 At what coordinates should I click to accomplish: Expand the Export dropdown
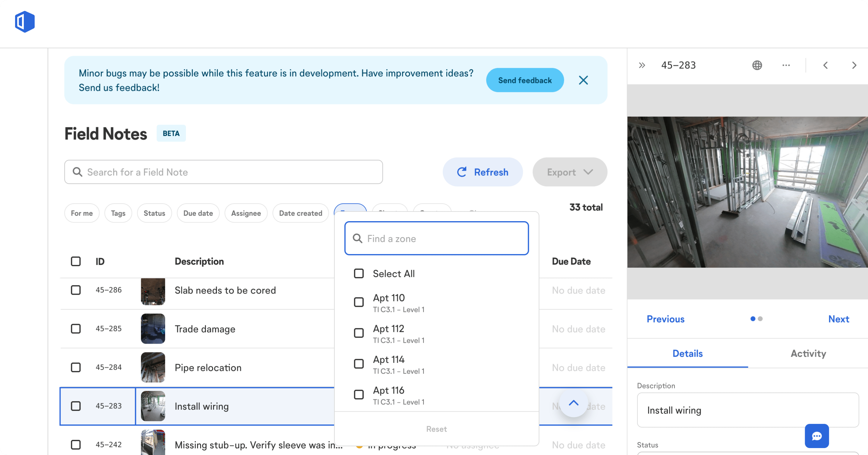pos(570,172)
